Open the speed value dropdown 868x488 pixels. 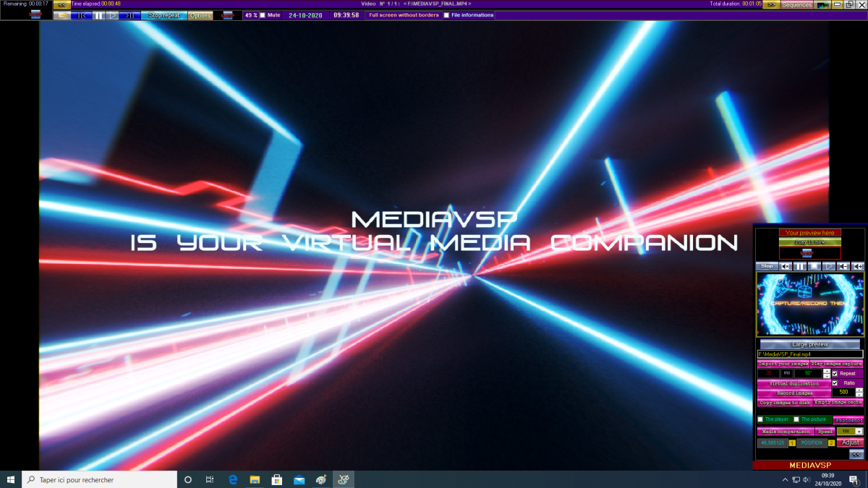(859, 432)
